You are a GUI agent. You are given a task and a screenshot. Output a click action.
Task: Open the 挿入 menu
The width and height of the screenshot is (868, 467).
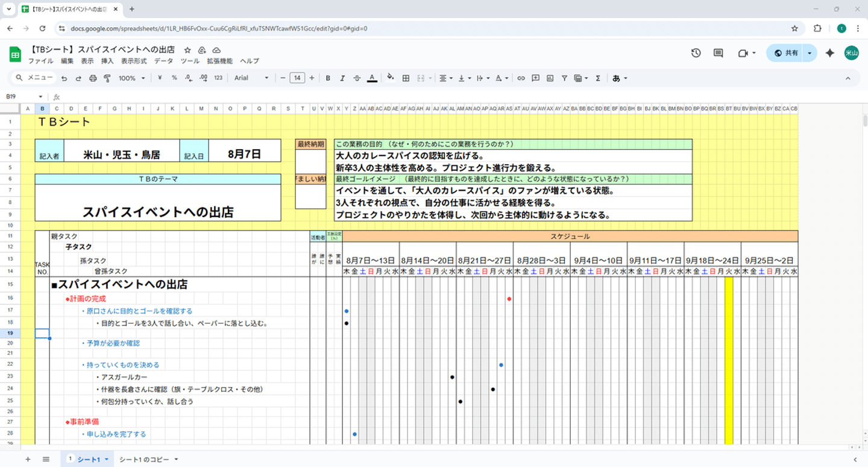pyautogui.click(x=107, y=61)
